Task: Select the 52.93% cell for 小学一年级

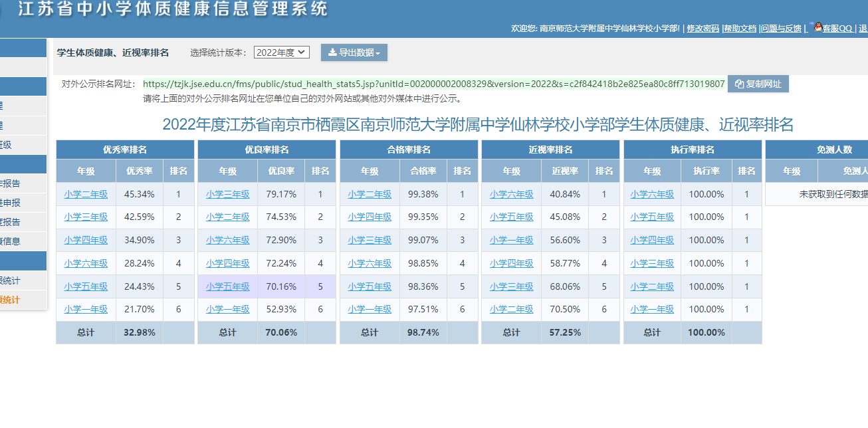Action: click(281, 309)
